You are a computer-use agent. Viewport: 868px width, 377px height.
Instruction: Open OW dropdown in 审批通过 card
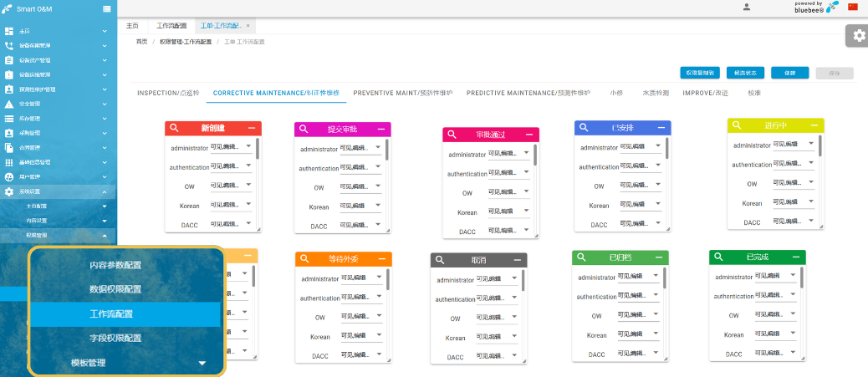(508, 192)
